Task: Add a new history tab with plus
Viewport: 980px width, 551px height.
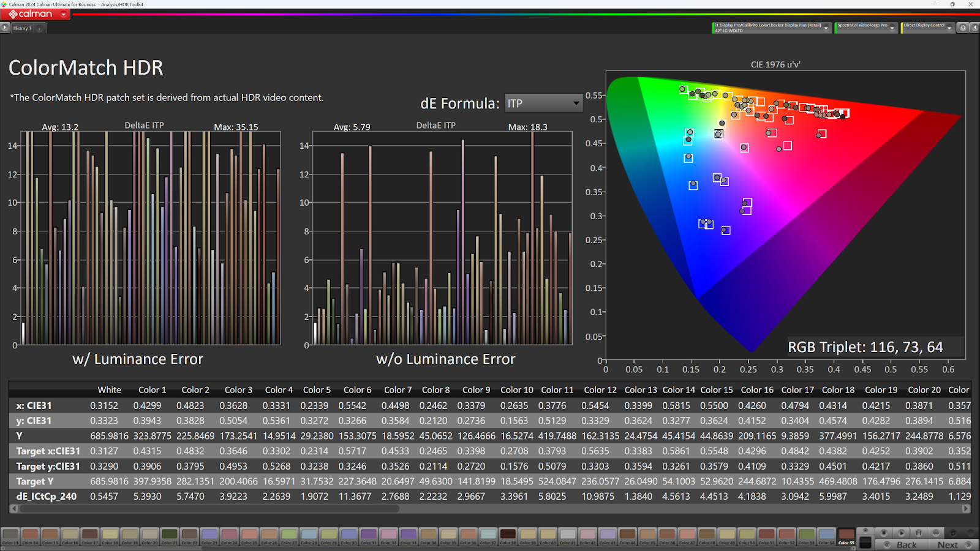Action: coord(40,28)
